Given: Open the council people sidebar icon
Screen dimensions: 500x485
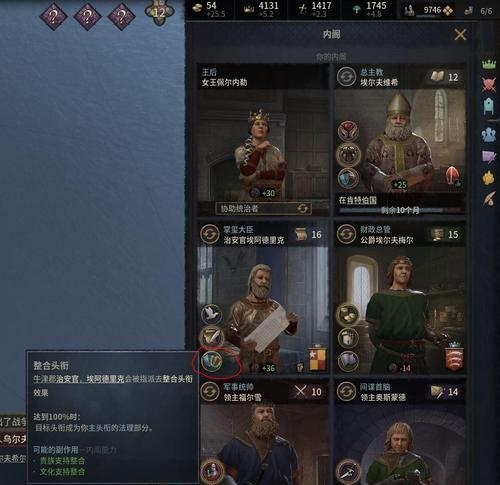Looking at the screenshot, I should point(489,135).
